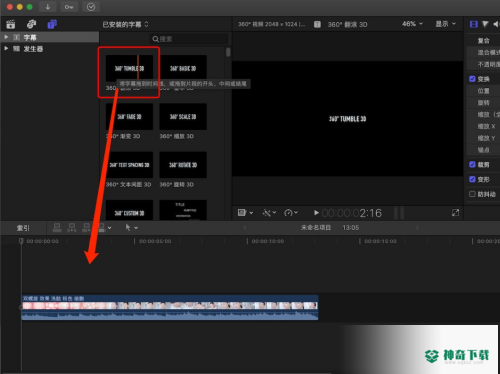Click the 缩放 Y row
Viewport: 500px width, 374px height.
[483, 138]
